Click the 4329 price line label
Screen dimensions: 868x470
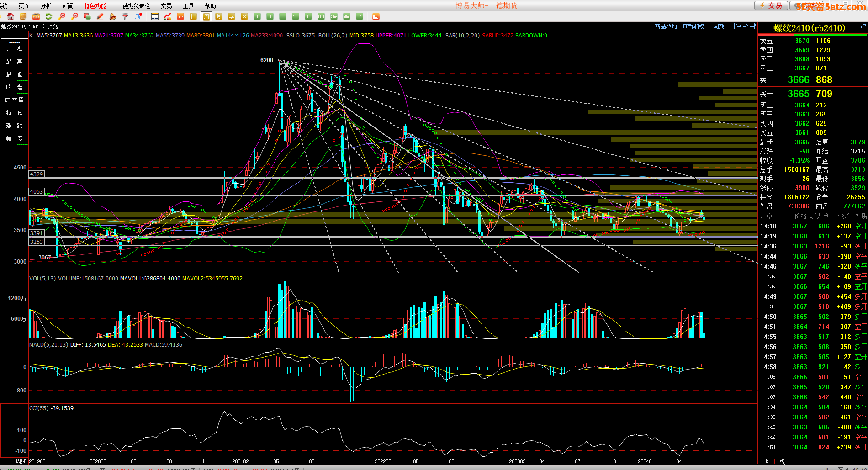pyautogui.click(x=37, y=174)
